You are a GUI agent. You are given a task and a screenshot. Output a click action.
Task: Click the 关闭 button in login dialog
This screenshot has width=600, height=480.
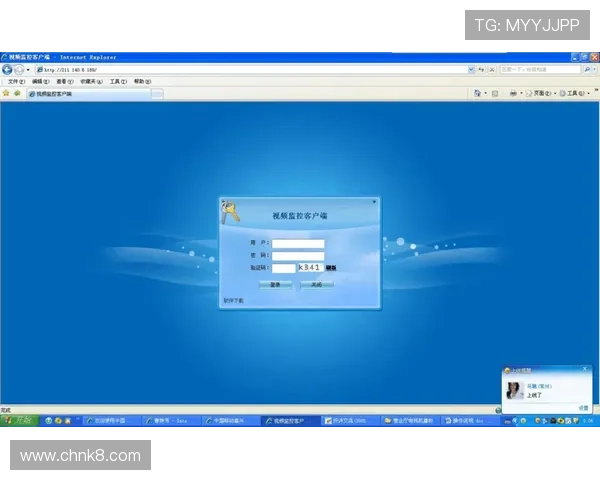click(316, 284)
